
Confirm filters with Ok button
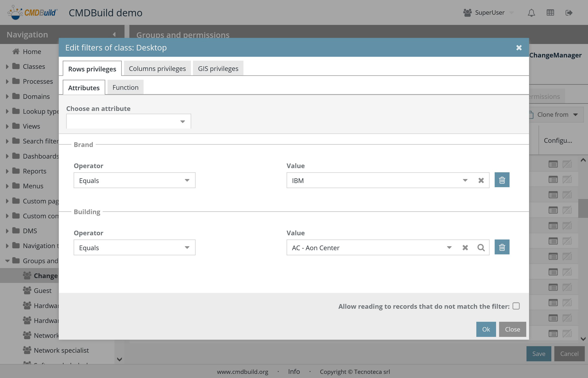pos(486,329)
